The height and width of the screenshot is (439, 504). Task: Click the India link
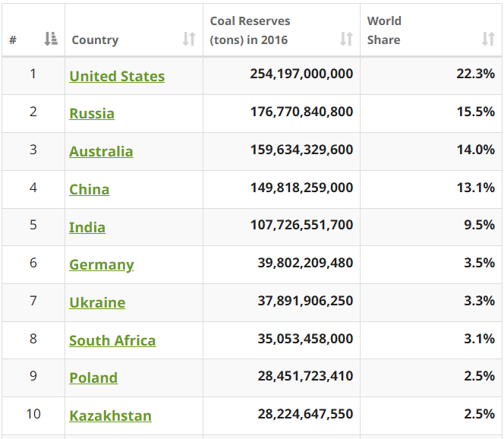pos(87,227)
